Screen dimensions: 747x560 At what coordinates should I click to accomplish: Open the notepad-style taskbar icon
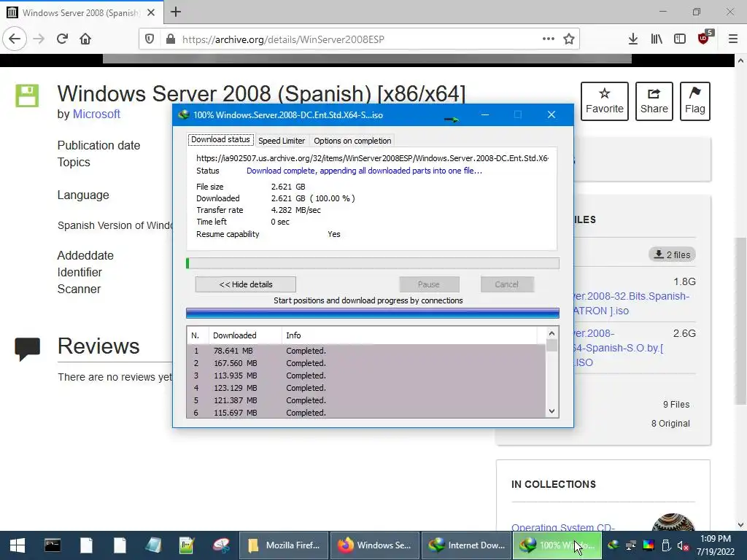tap(153, 545)
